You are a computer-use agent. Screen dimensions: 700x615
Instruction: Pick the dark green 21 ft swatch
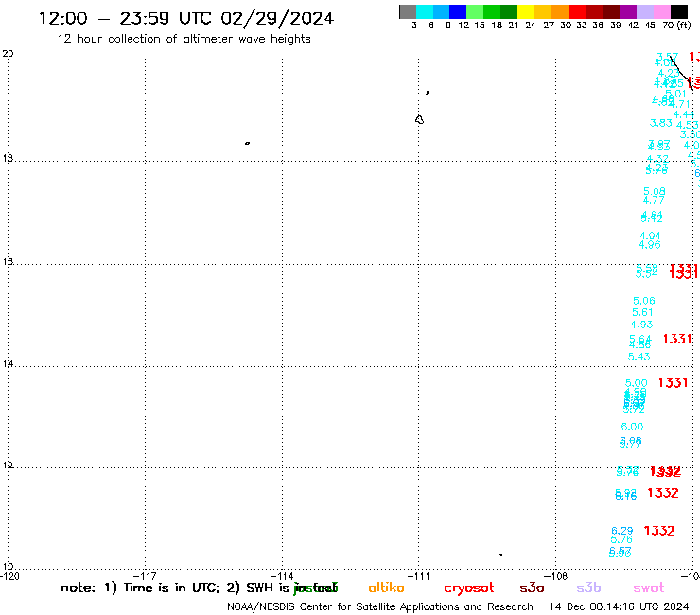509,11
